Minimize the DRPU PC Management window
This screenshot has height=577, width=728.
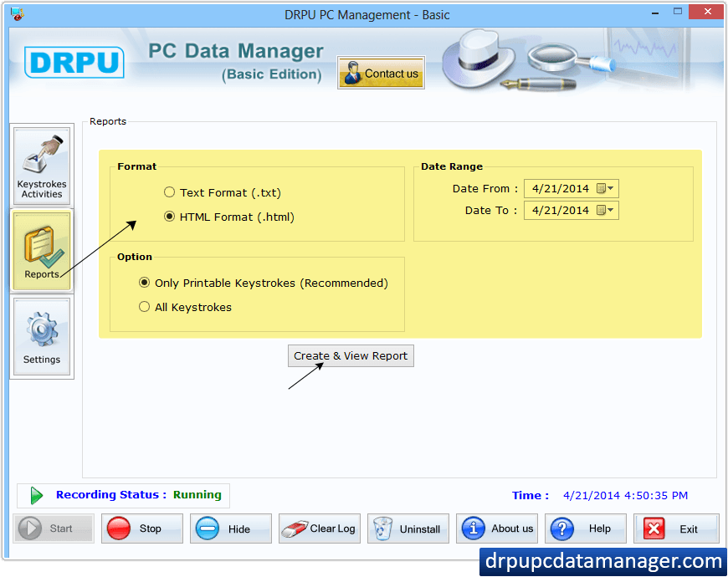655,13
